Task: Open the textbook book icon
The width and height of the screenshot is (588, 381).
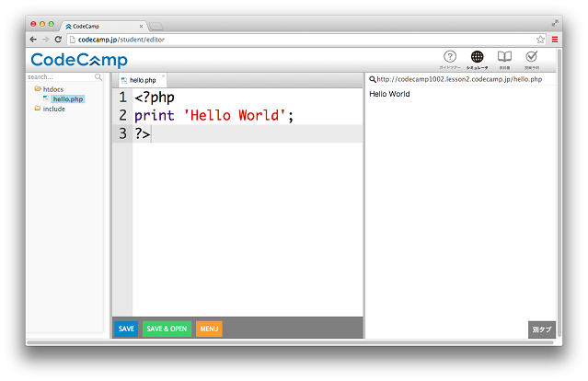Action: click(x=504, y=57)
